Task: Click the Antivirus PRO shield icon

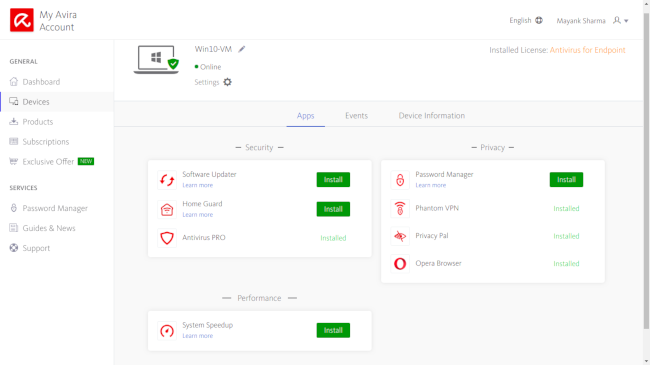Action: [x=167, y=238]
